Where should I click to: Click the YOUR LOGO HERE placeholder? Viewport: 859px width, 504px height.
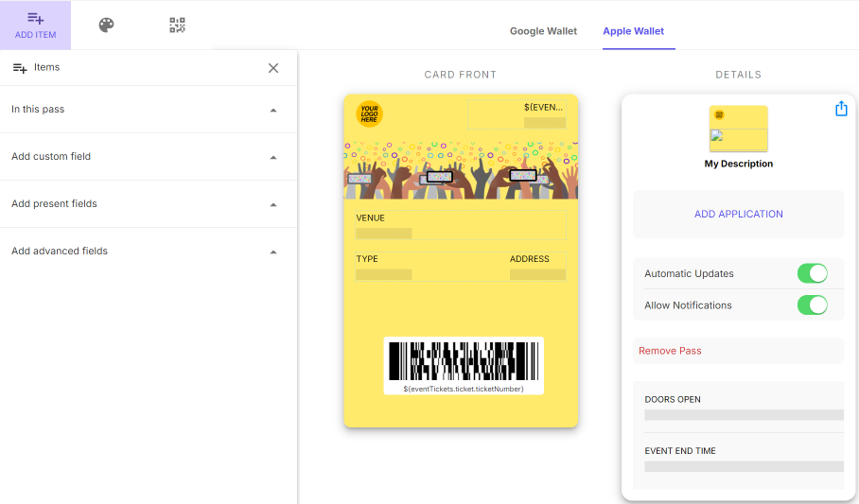369,114
